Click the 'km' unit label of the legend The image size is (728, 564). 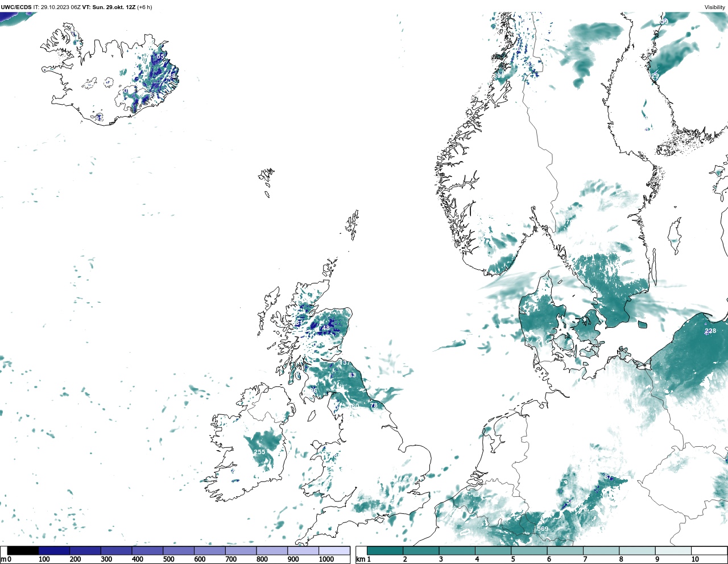coord(360,559)
